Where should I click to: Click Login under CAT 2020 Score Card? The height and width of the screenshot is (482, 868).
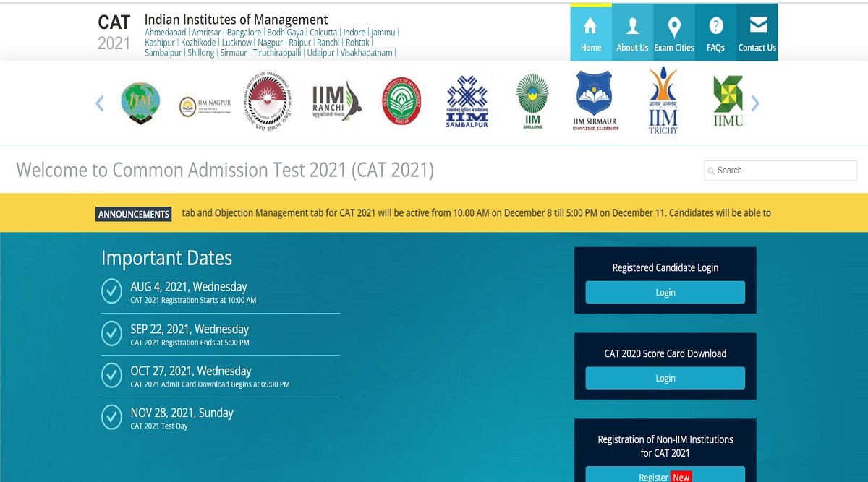(x=665, y=378)
